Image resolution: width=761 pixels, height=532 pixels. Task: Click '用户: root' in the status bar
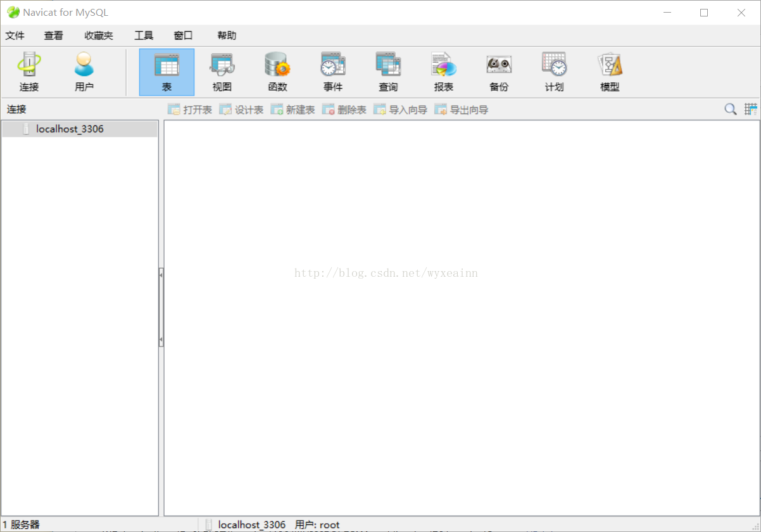pyautogui.click(x=317, y=524)
